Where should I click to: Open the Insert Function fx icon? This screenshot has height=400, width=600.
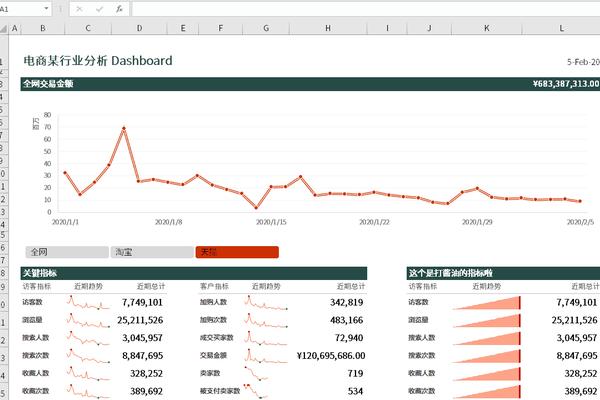[119, 9]
